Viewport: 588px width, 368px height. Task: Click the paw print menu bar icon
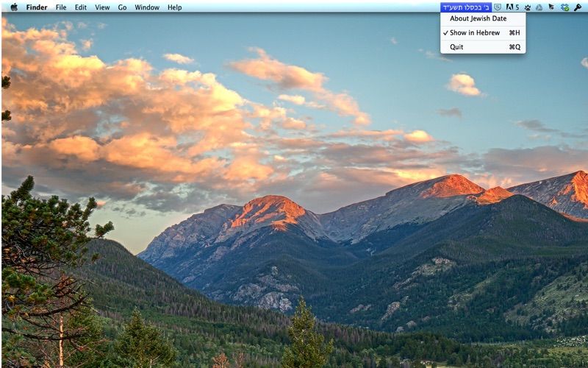(528, 7)
